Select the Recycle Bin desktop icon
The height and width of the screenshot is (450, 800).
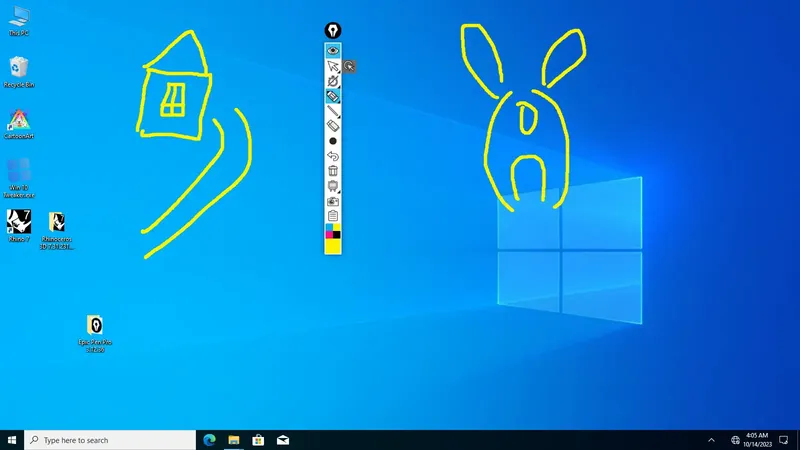[x=19, y=72]
